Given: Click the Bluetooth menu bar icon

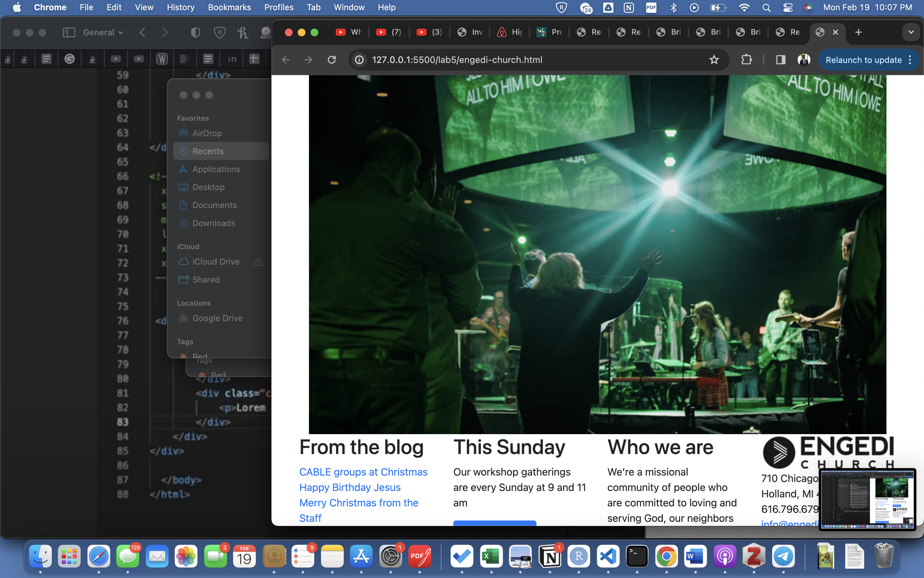Looking at the screenshot, I should pyautogui.click(x=673, y=7).
